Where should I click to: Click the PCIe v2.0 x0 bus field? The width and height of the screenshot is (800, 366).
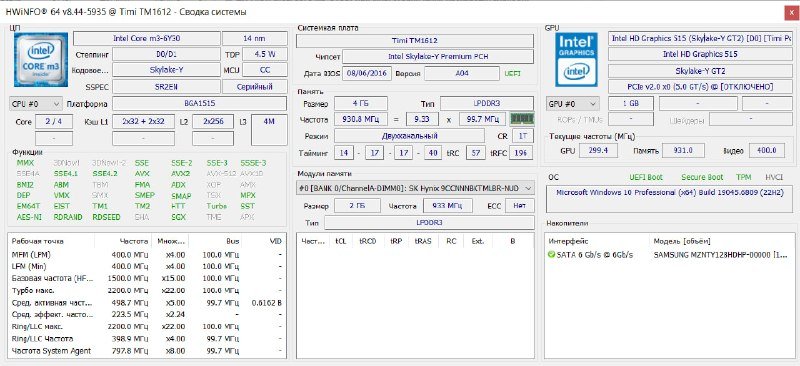(700, 87)
